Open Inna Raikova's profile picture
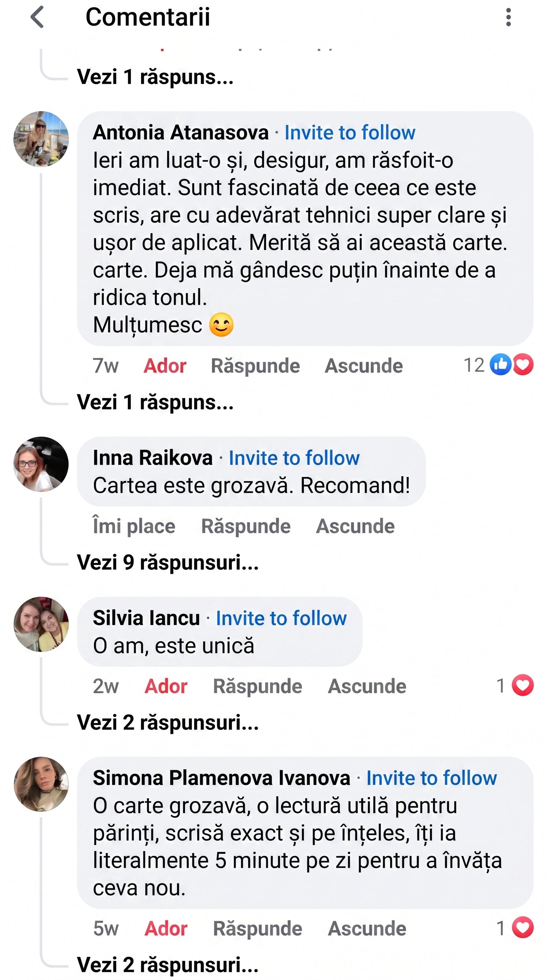Image resolution: width=547 pixels, height=980 pixels. [x=41, y=464]
